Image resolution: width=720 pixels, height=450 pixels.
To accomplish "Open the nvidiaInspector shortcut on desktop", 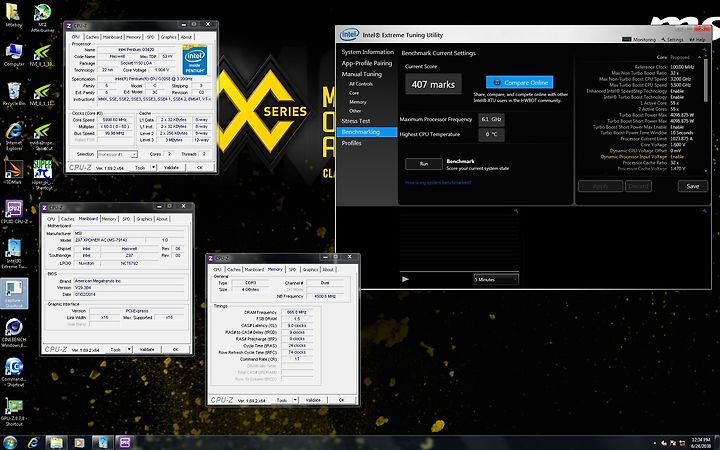I will pyautogui.click(x=42, y=136).
